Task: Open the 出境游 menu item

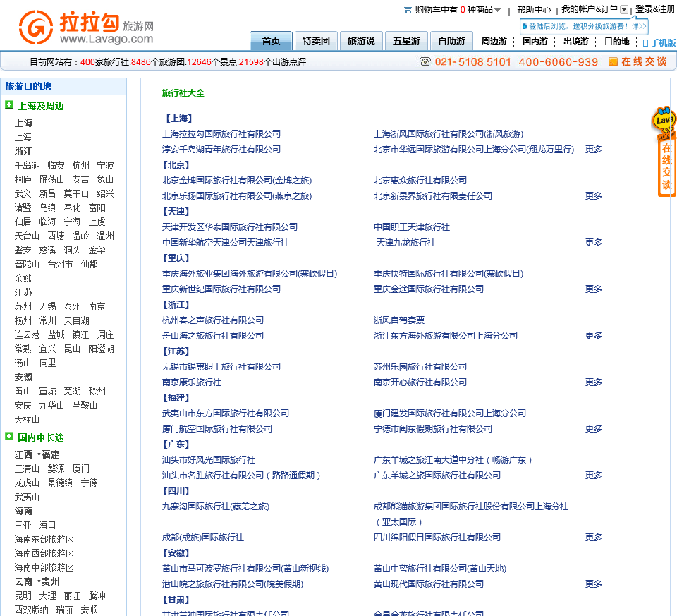Action: pyautogui.click(x=576, y=42)
